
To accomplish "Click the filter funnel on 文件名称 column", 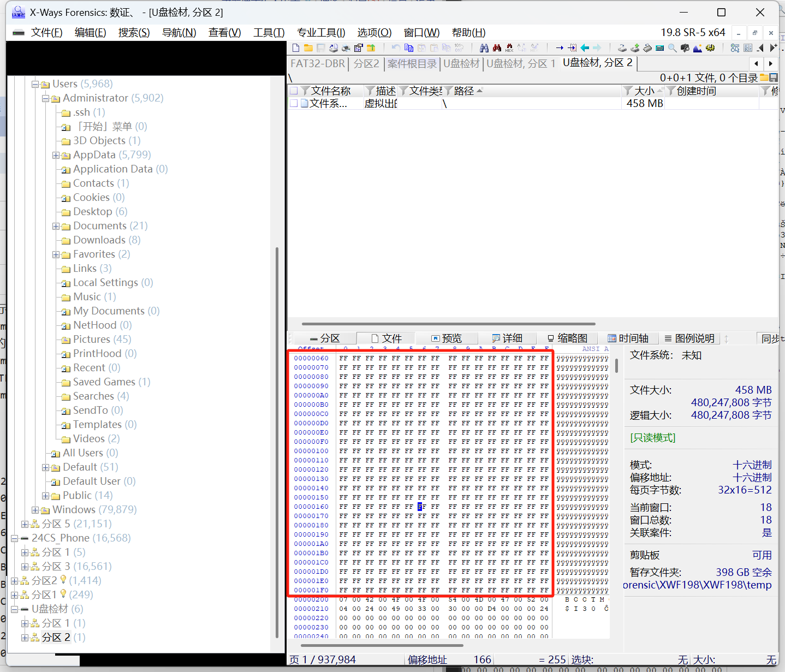I will tap(305, 91).
